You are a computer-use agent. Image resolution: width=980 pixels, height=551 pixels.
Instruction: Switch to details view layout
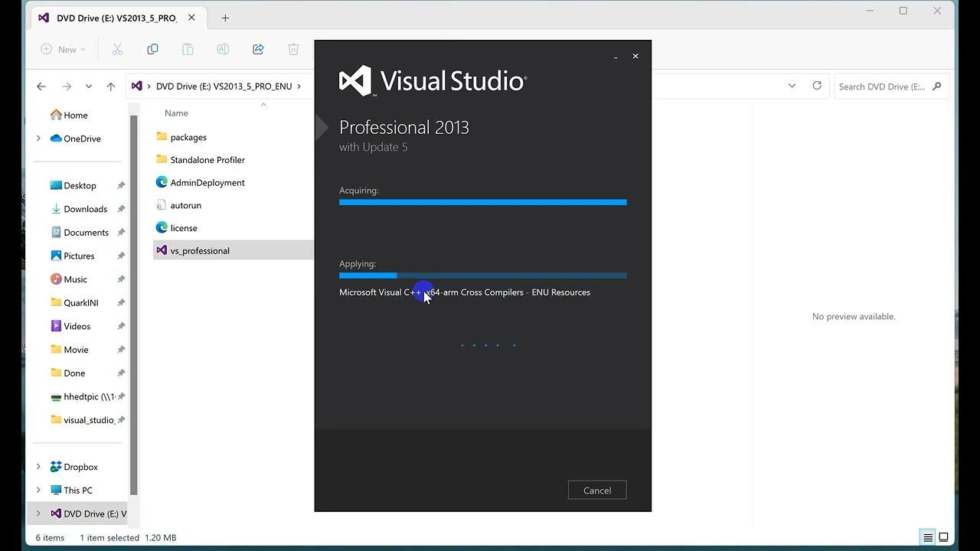(928, 537)
